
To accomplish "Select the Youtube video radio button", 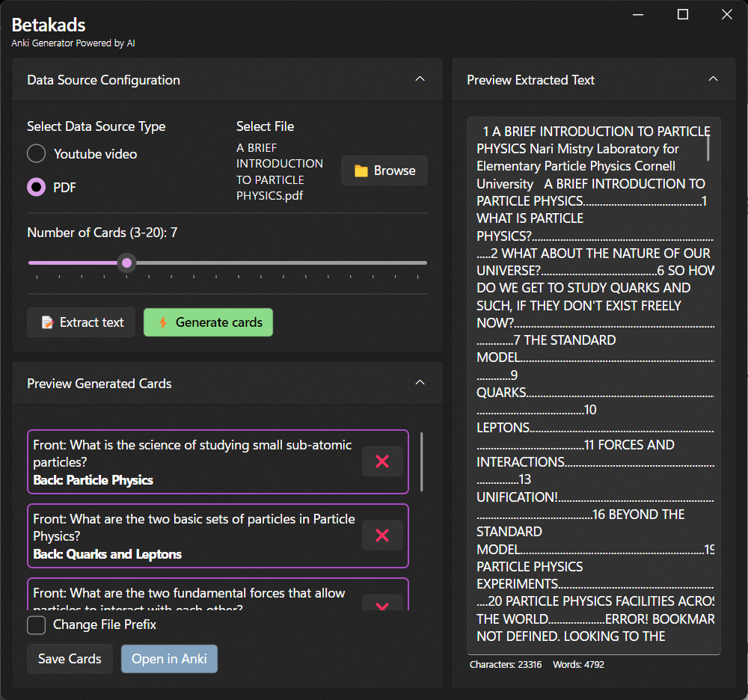I will click(x=37, y=154).
